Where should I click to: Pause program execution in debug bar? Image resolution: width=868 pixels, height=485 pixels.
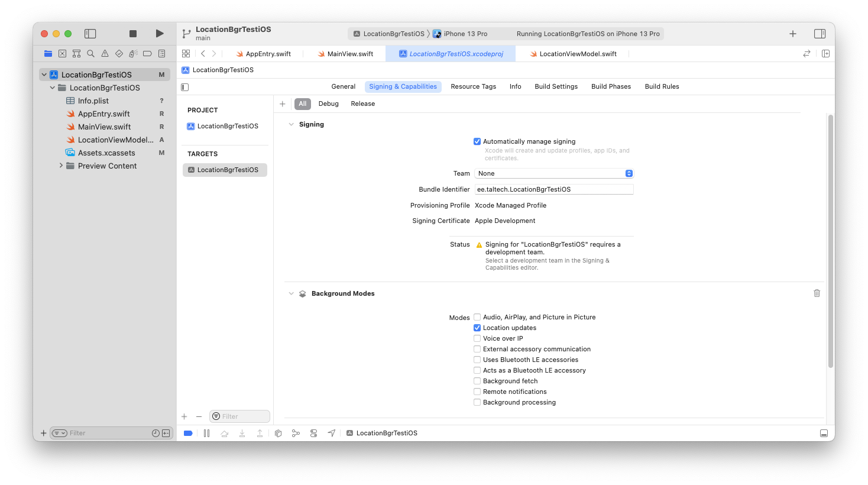[206, 433]
